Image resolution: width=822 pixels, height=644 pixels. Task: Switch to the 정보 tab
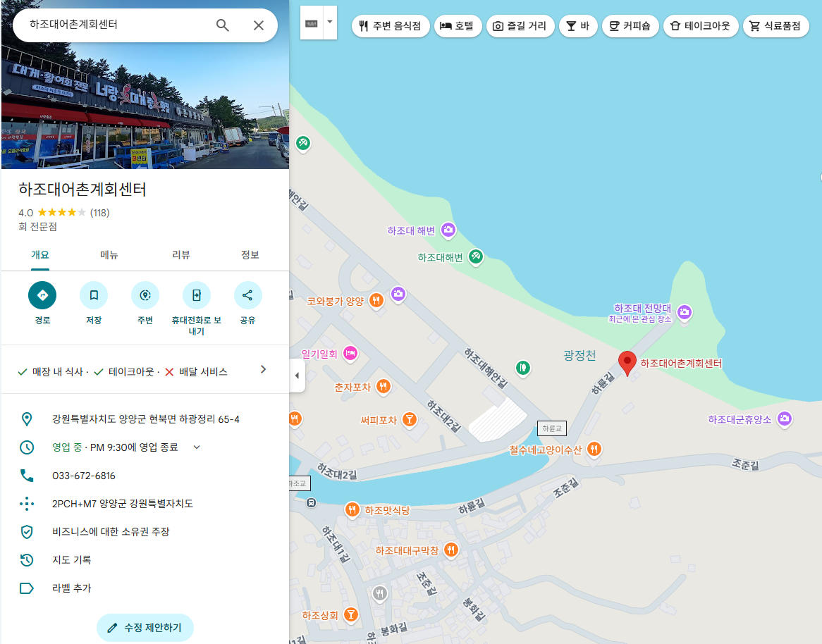click(x=250, y=255)
